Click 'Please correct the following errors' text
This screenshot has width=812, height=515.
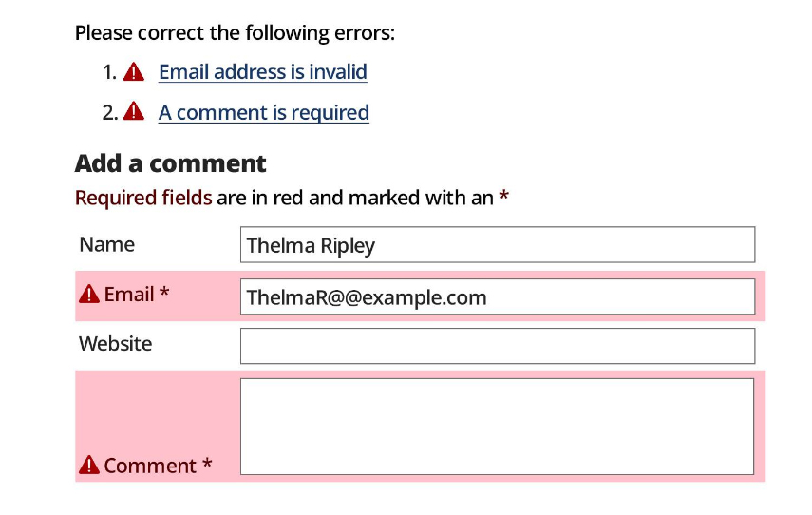235,32
